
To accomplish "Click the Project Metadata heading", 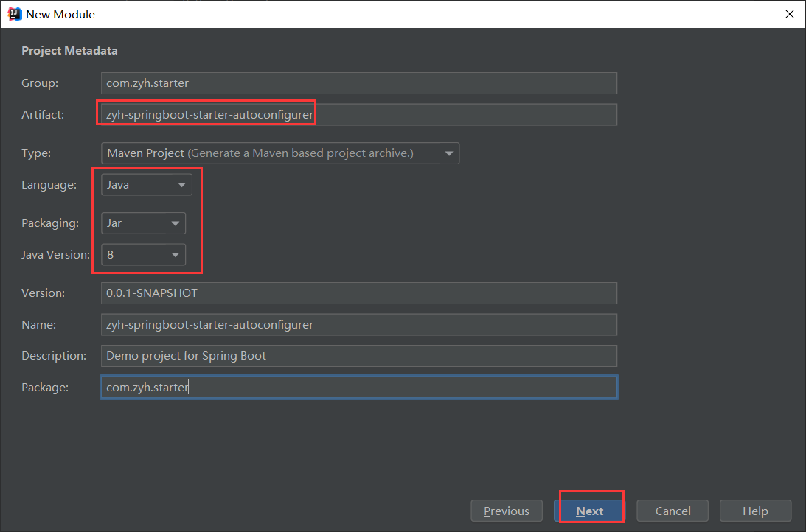I will point(69,51).
